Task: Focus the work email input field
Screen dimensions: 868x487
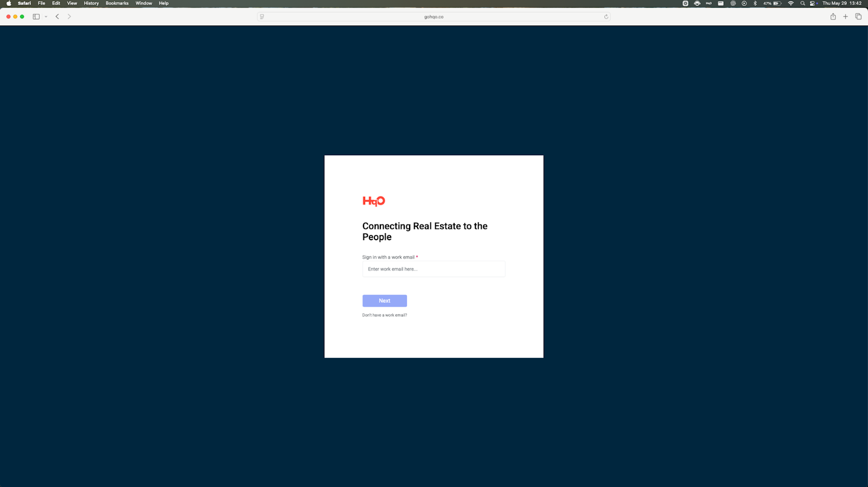Action: coord(433,269)
